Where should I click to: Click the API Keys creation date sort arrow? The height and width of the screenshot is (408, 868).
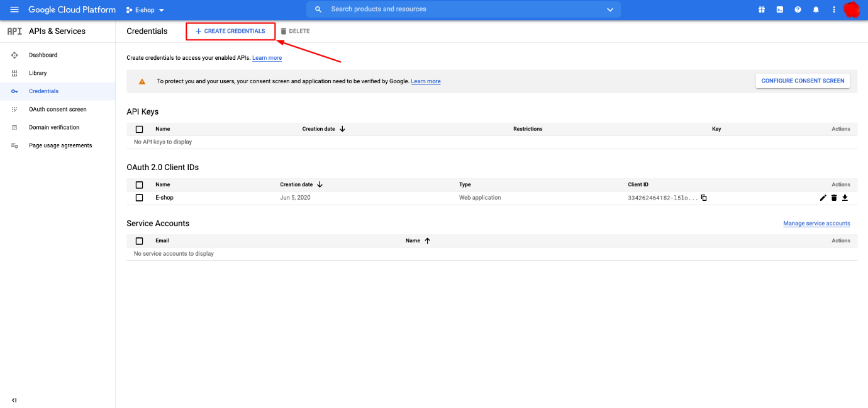[x=342, y=128]
